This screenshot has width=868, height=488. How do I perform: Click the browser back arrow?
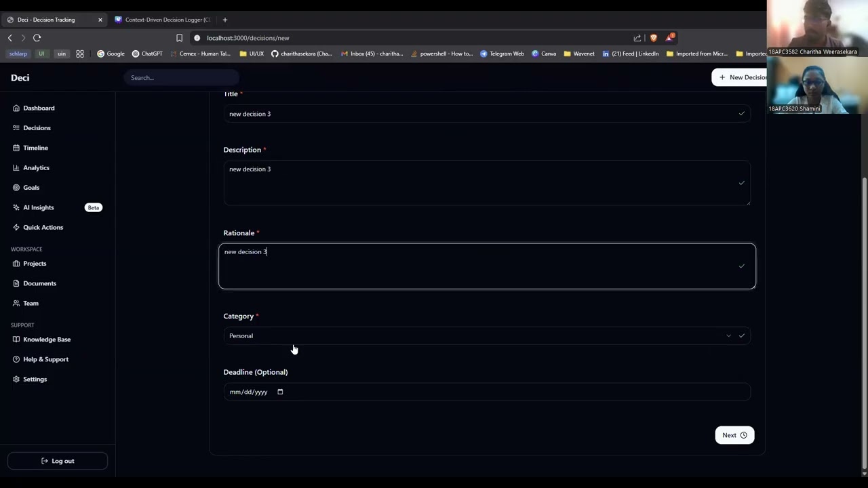point(9,38)
